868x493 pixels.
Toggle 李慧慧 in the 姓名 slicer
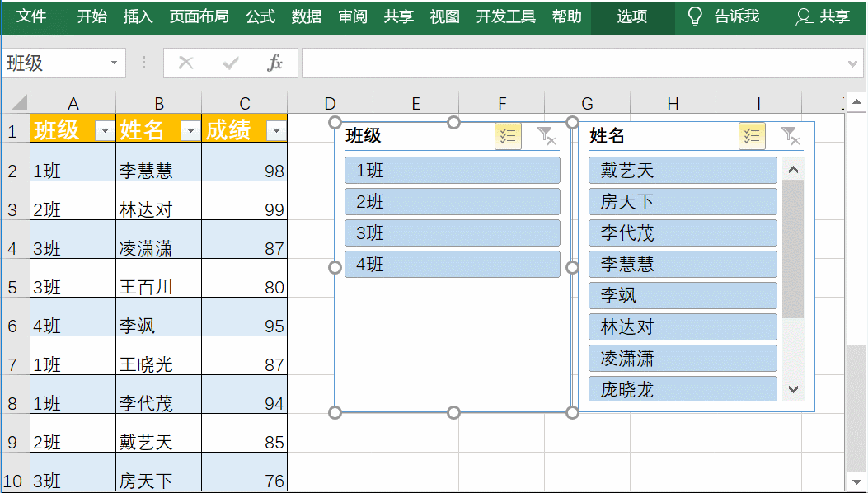(683, 264)
